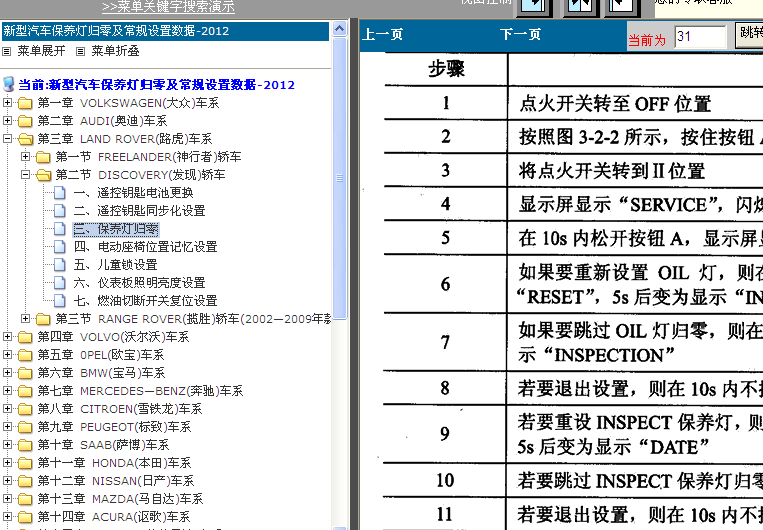Click the tree panel scrollbar up arrow
This screenshot has height=530, width=763.
point(340,29)
